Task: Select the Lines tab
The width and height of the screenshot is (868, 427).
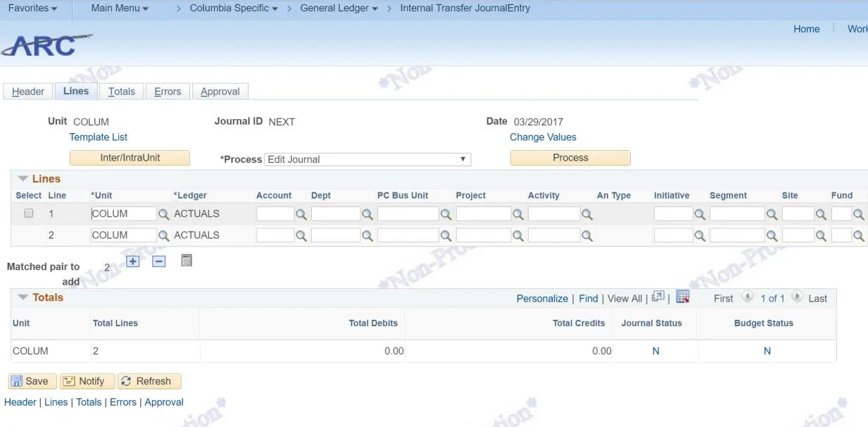Action: click(76, 91)
